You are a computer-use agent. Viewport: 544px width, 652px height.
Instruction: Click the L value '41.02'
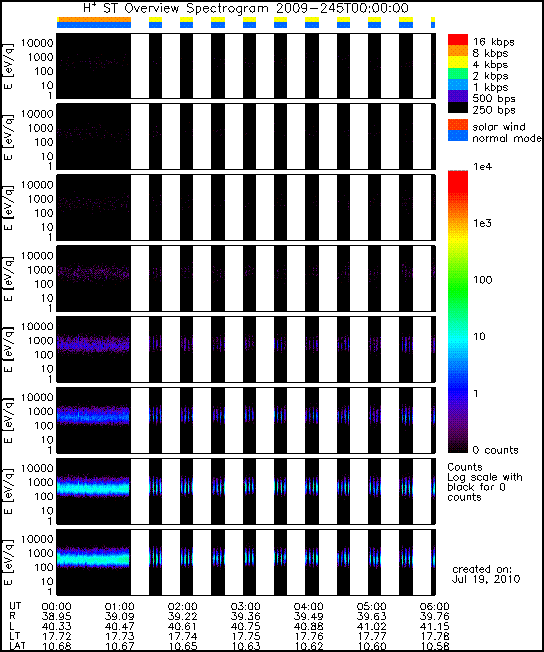coord(371,626)
